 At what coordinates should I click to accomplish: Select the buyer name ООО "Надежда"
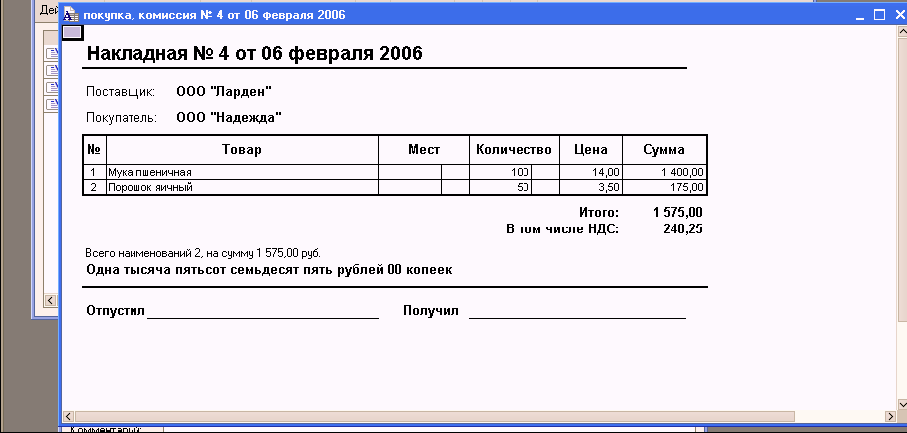click(228, 118)
